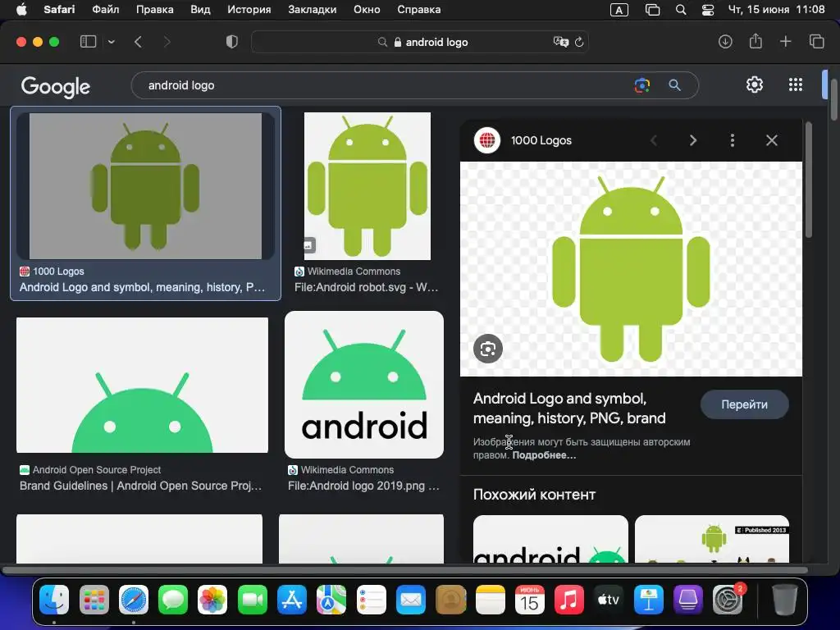Open the Google apps grid
This screenshot has width=840, height=630.
click(796, 84)
